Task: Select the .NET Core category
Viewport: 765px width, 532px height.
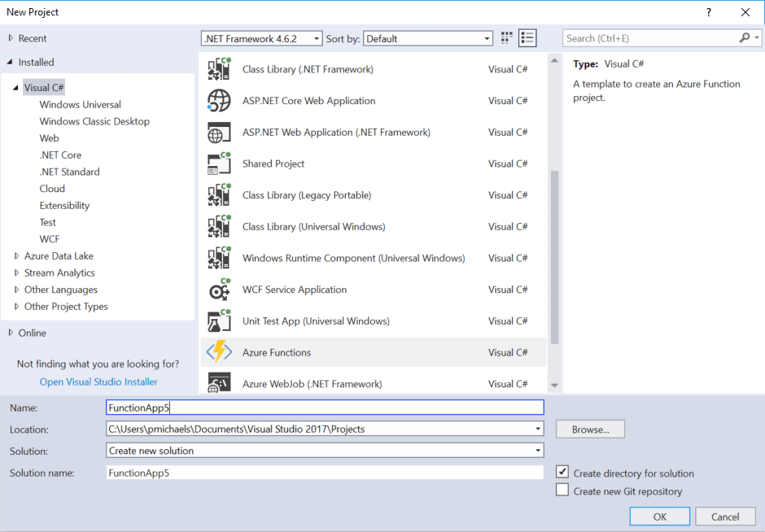Action: click(60, 155)
